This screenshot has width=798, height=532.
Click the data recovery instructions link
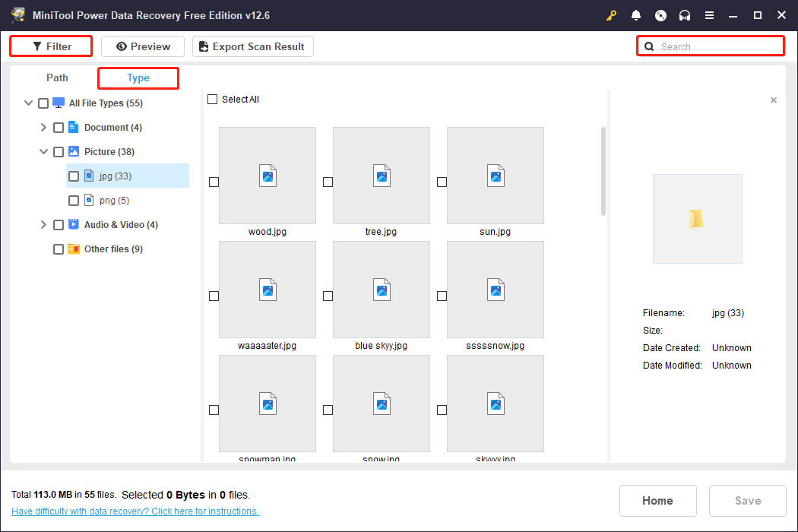pyautogui.click(x=135, y=511)
